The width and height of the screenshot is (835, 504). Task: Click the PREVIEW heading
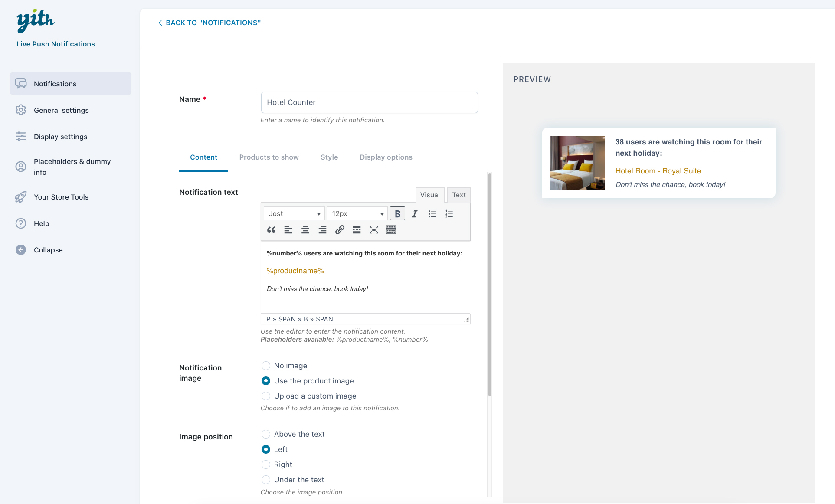click(x=532, y=79)
